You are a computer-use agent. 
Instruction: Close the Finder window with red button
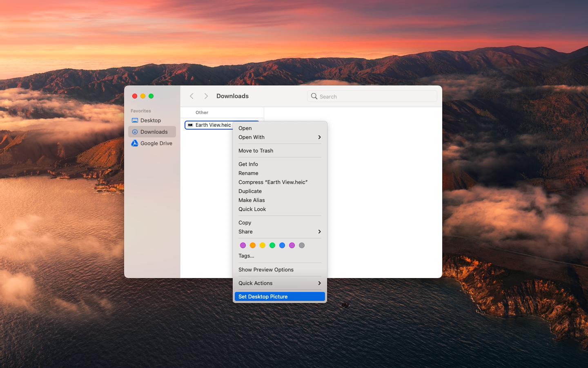[x=135, y=96]
